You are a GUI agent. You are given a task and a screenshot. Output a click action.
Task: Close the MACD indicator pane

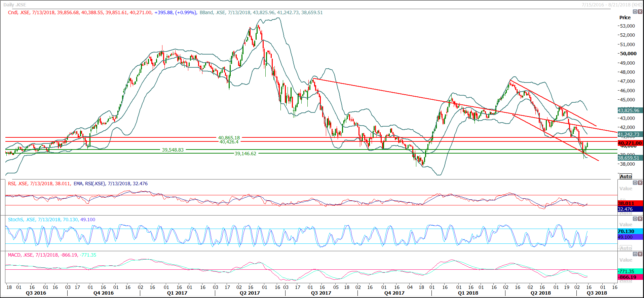tap(640, 254)
